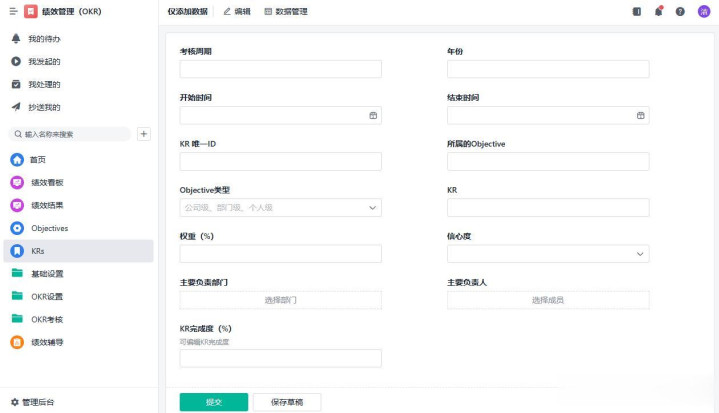
Task: Focus the KR 唯一ID input field
Action: (x=281, y=161)
